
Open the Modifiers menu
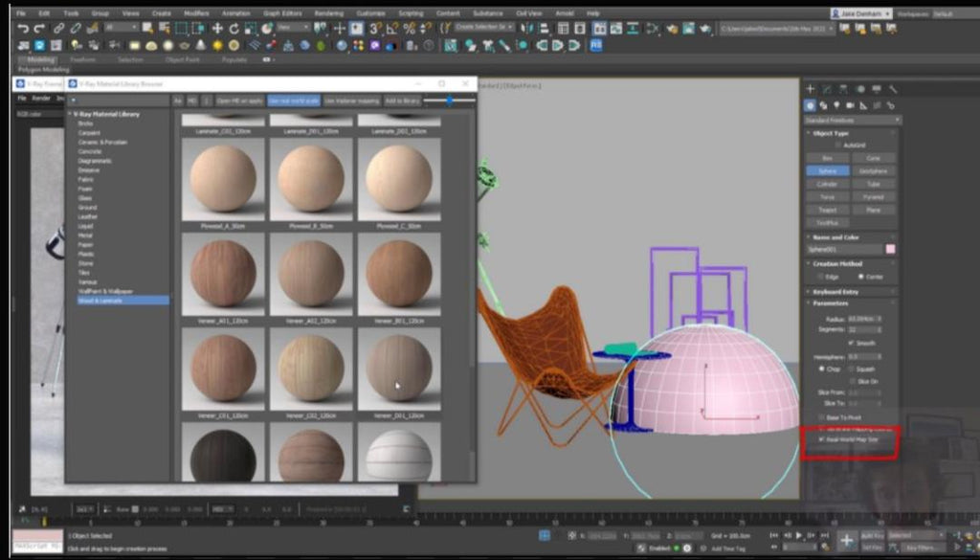[x=197, y=13]
